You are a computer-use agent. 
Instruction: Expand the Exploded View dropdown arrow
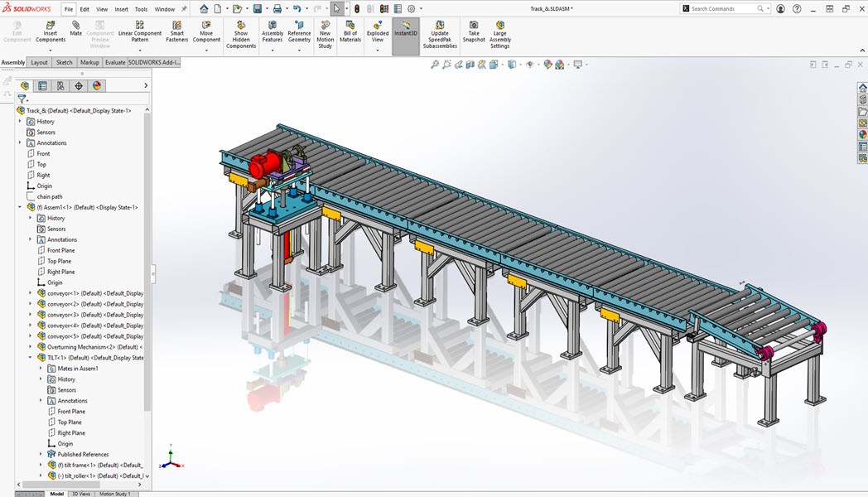click(378, 51)
